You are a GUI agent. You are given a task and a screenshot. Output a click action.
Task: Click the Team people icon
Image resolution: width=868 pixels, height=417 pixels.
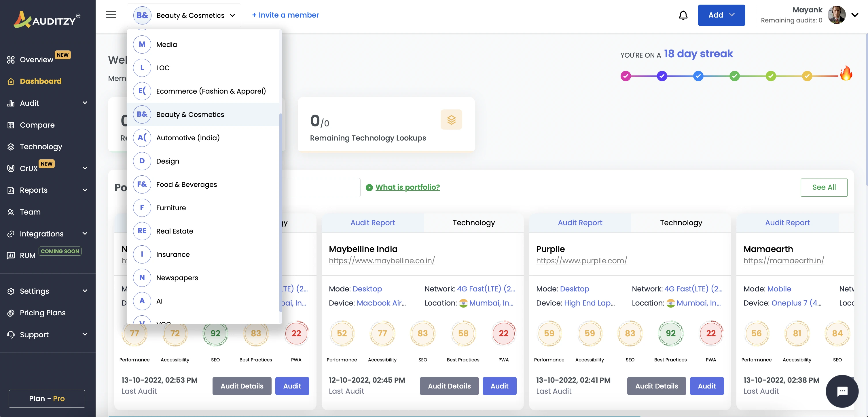point(11,212)
